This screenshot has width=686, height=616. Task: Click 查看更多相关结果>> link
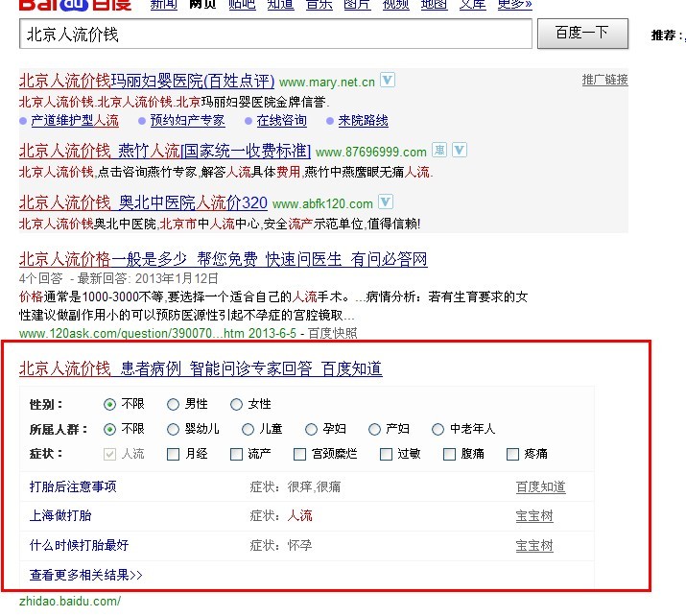click(x=85, y=575)
